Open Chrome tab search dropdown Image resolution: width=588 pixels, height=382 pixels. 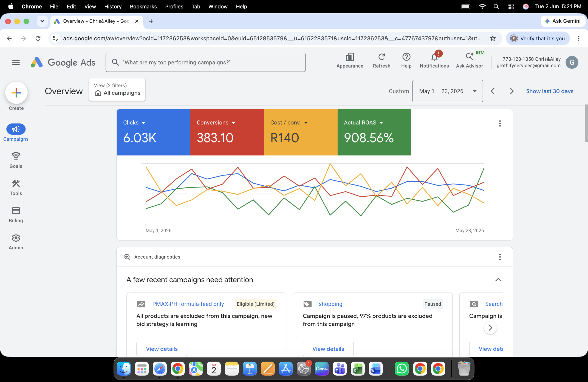point(42,21)
